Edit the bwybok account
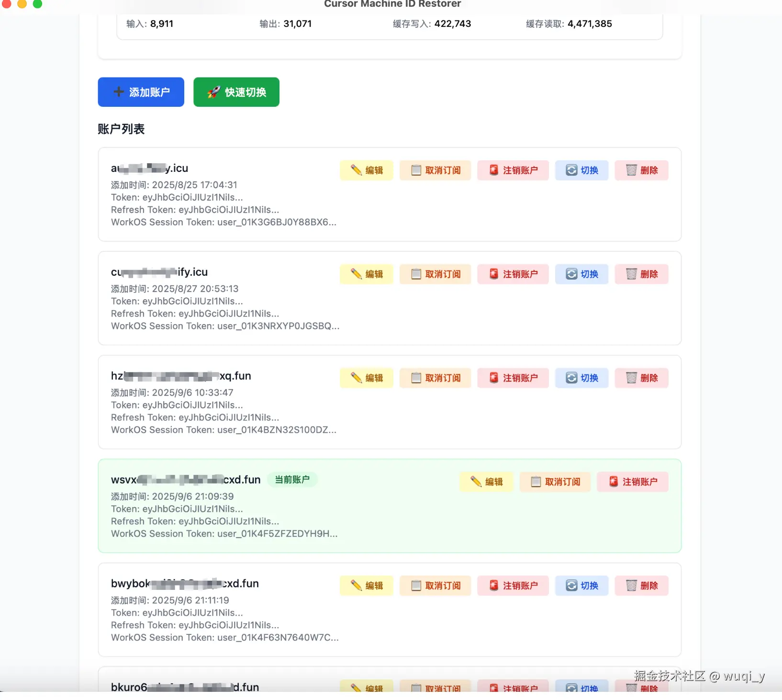 367,586
